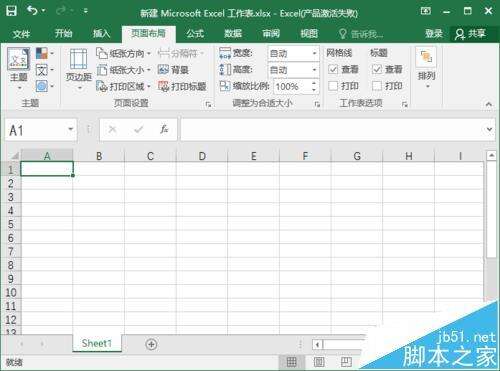Image resolution: width=500 pixels, height=371 pixels.
Task: Choose paper Orientation (纸张方向)
Action: [124, 53]
